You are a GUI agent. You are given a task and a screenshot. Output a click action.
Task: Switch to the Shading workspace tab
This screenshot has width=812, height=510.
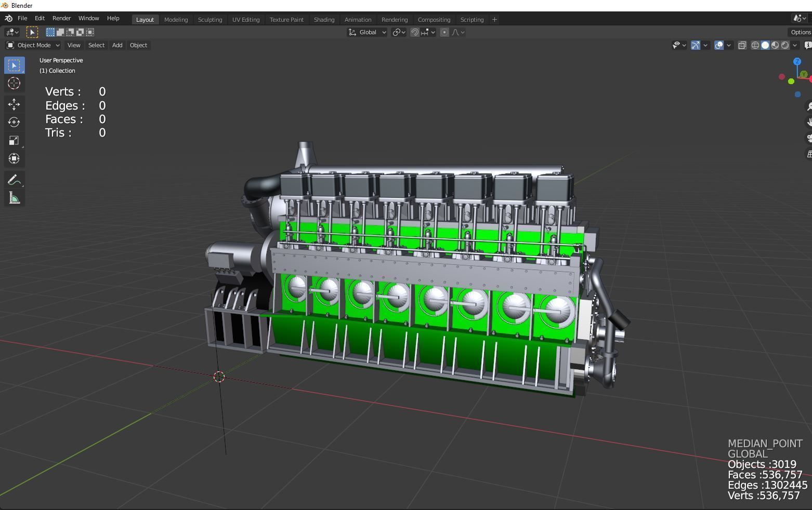[324, 19]
